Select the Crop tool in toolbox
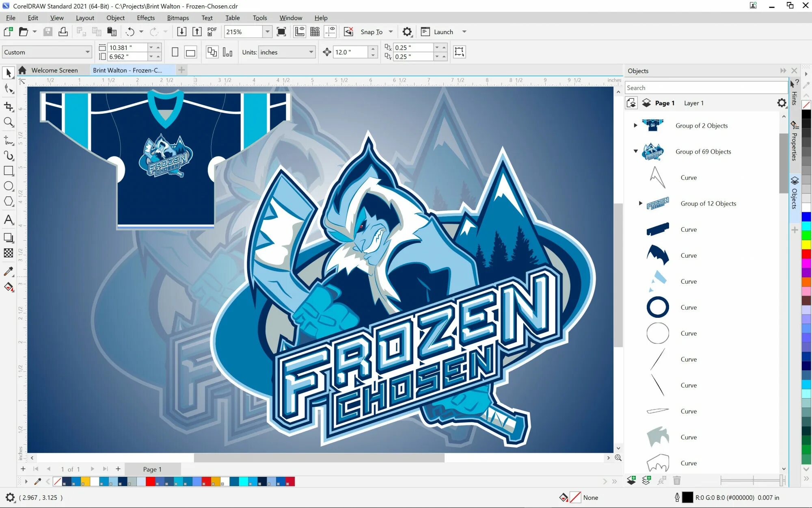This screenshot has width=812, height=508. tap(9, 106)
